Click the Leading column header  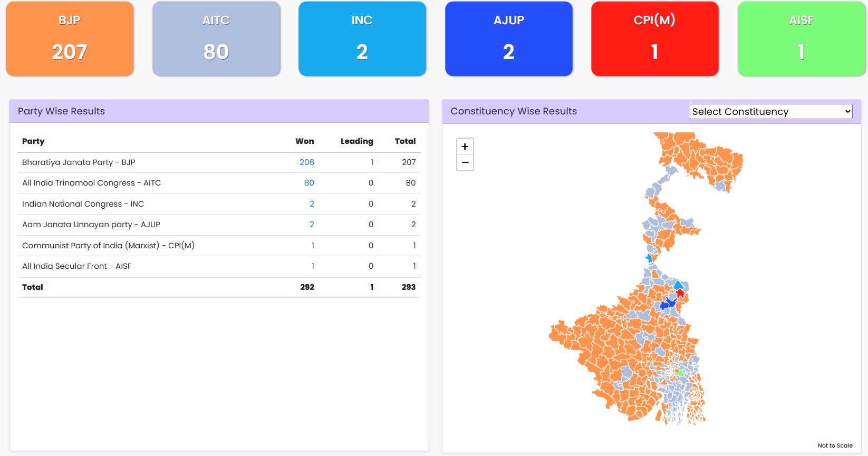(x=357, y=141)
